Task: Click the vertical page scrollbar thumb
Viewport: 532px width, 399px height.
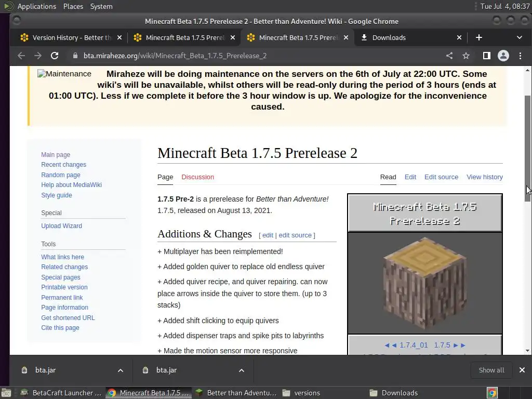Action: 528,148
